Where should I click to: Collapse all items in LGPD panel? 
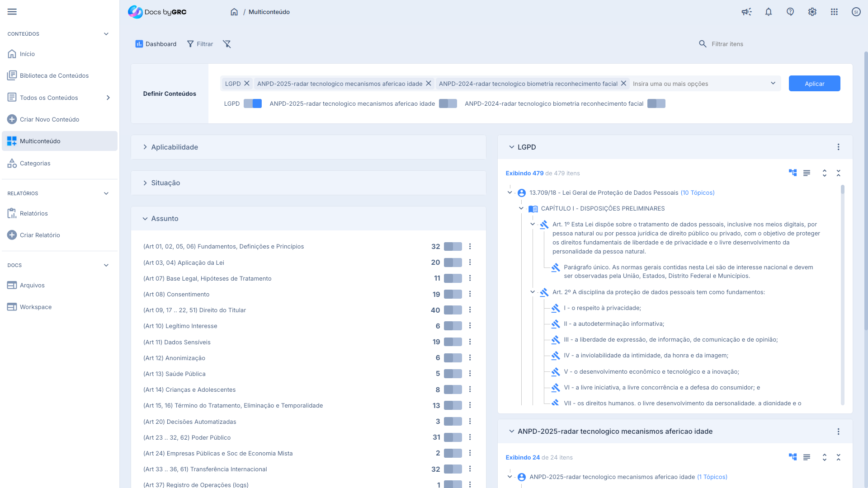[x=838, y=173]
